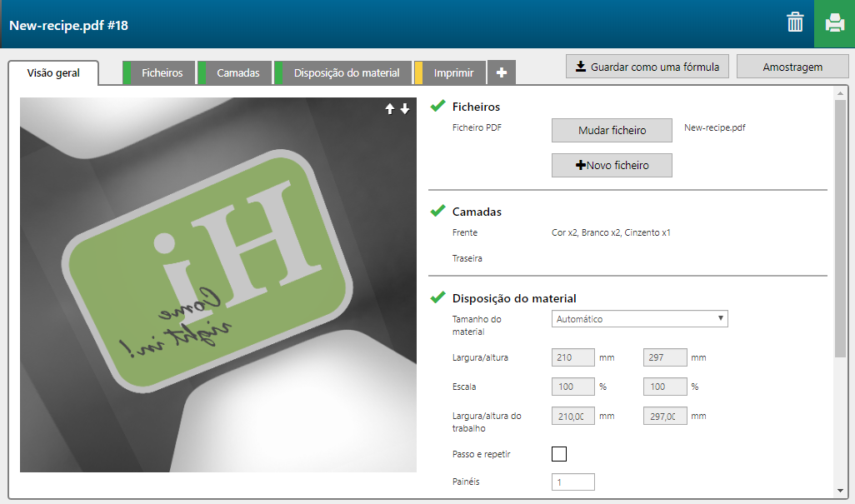Click the trash bin delete icon
This screenshot has height=504, width=855.
coord(795,23)
